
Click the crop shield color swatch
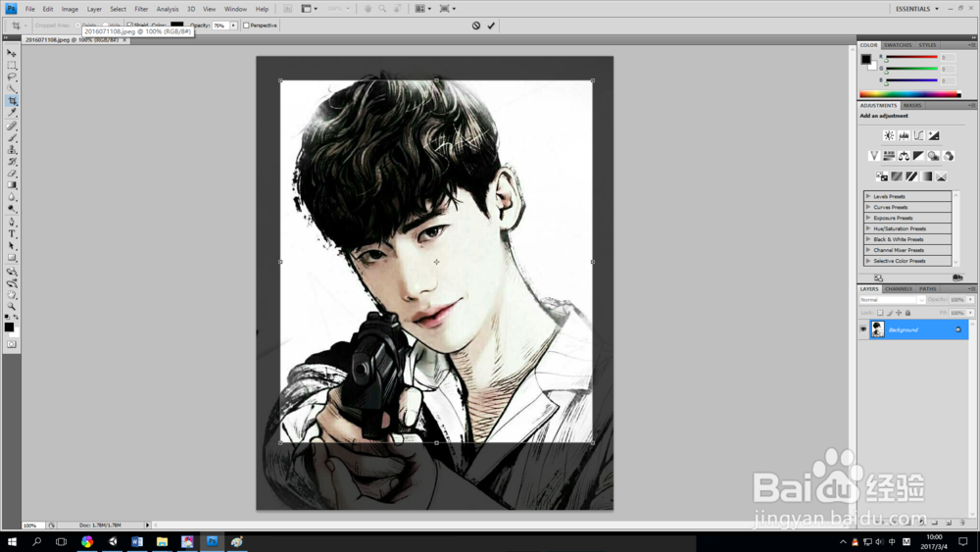click(x=176, y=25)
